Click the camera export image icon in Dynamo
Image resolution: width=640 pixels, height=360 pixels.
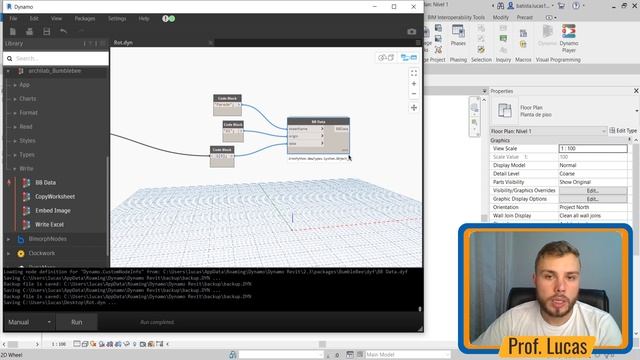[411, 31]
